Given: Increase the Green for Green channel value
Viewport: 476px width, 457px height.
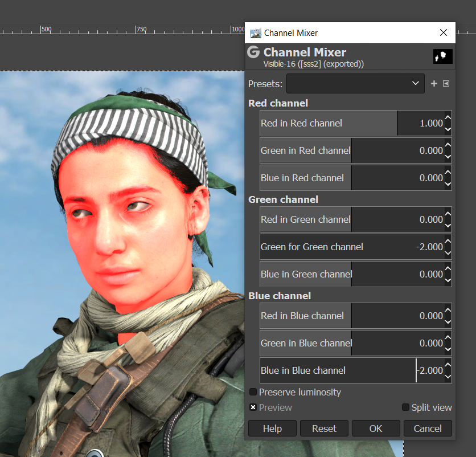Looking at the screenshot, I should point(448,240).
